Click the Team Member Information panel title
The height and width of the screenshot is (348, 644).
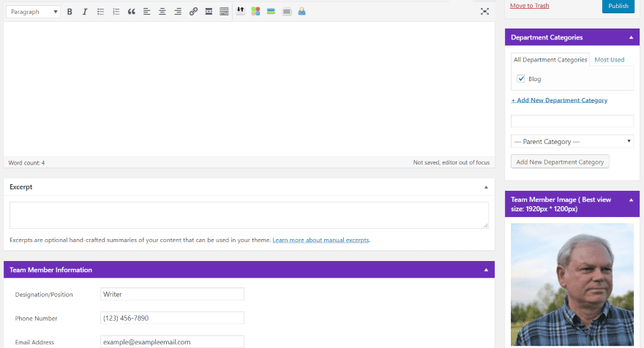[51, 270]
